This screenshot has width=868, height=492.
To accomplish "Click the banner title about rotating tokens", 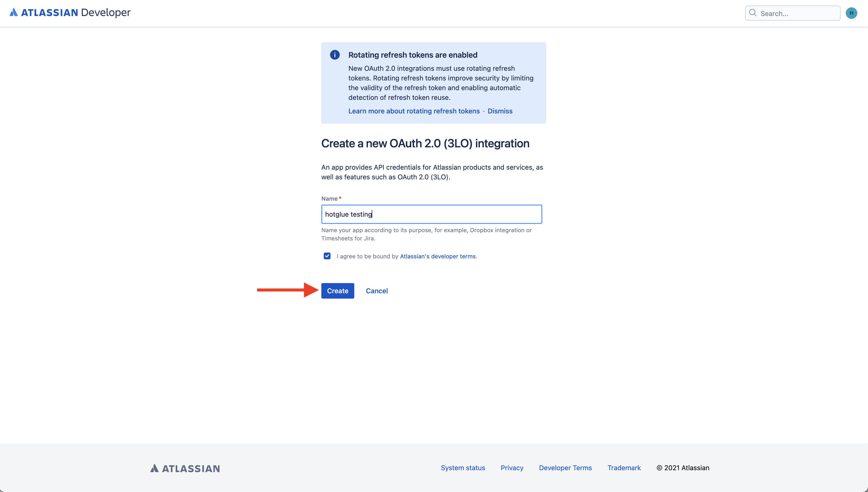I will [413, 55].
